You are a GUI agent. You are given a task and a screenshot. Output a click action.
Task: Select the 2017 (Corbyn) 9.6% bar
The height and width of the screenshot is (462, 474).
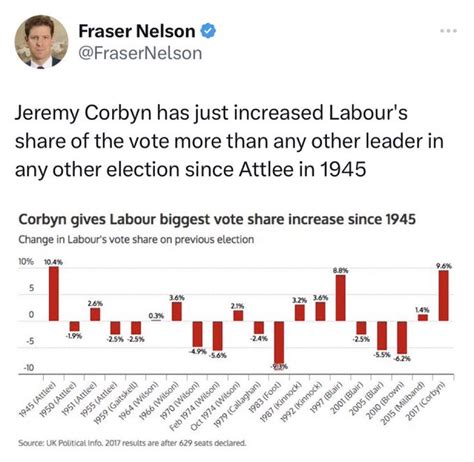[444, 296]
